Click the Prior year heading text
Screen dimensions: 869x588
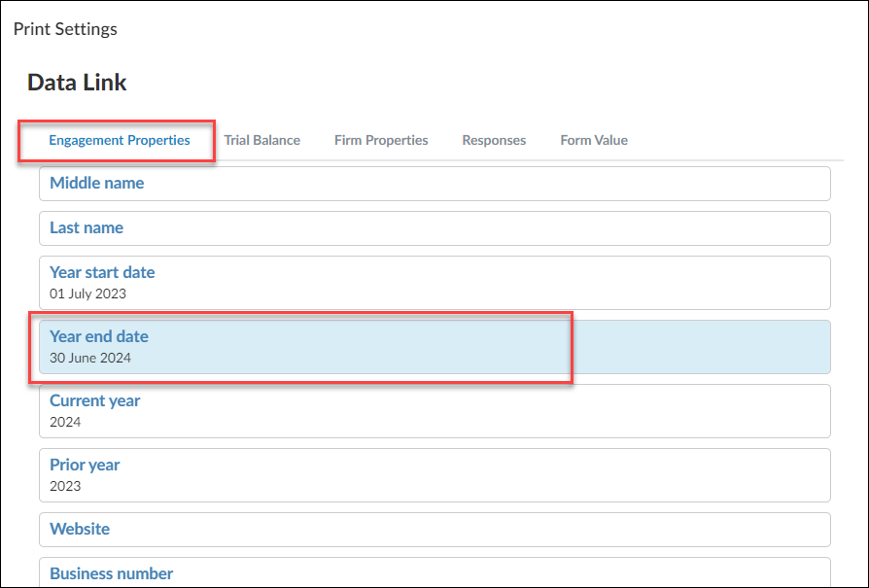coord(85,465)
